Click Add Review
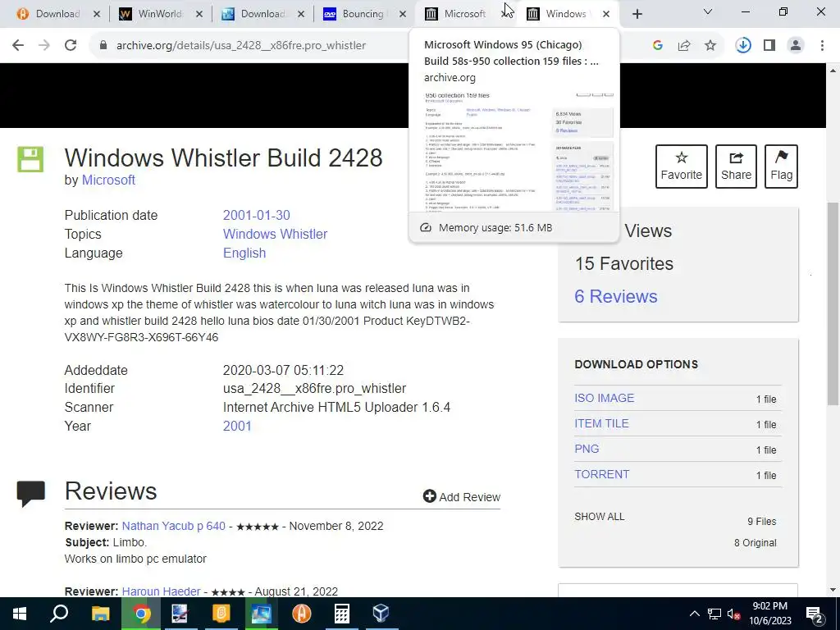The image size is (840, 630). click(462, 496)
